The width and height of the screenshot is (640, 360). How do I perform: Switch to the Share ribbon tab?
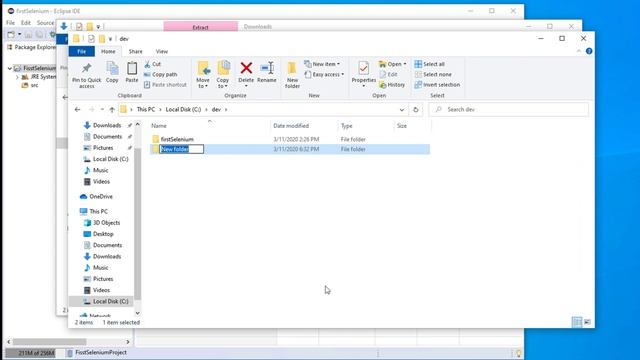pos(136,51)
